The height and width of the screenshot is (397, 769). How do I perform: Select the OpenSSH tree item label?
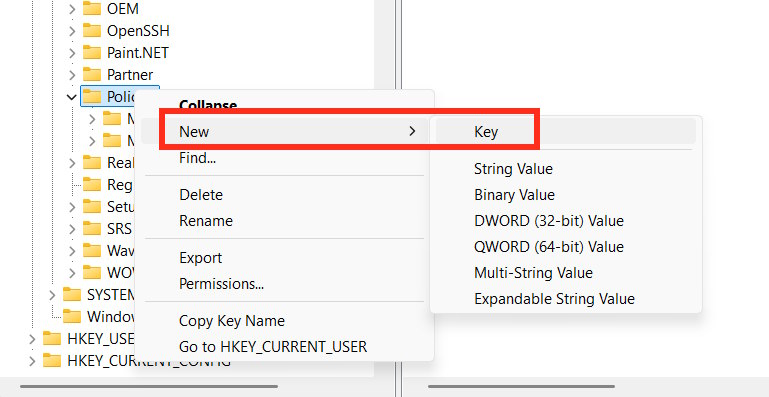pyautogui.click(x=138, y=31)
